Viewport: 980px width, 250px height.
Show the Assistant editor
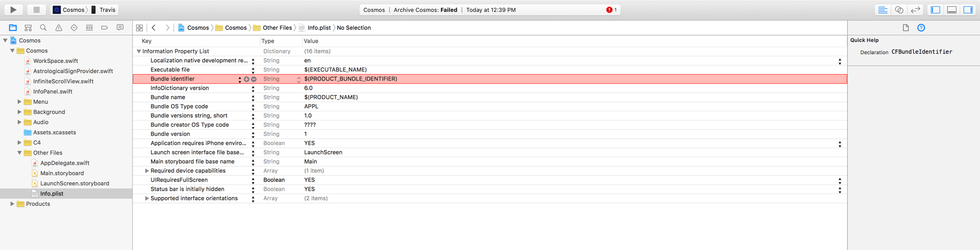click(899, 10)
